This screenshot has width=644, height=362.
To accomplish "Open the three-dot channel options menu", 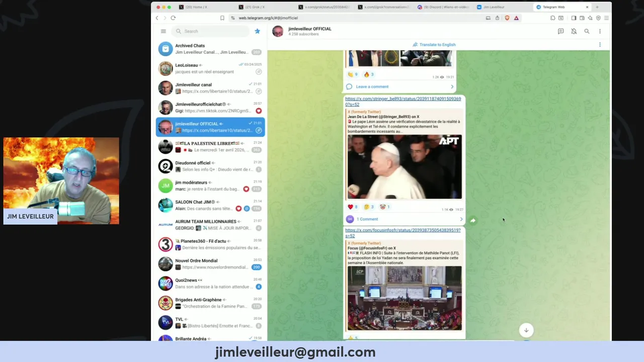I will click(600, 31).
